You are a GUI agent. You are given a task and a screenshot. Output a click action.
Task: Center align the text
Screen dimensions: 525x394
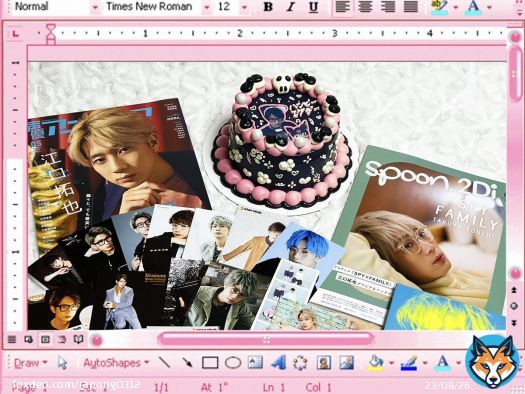[x=365, y=7]
